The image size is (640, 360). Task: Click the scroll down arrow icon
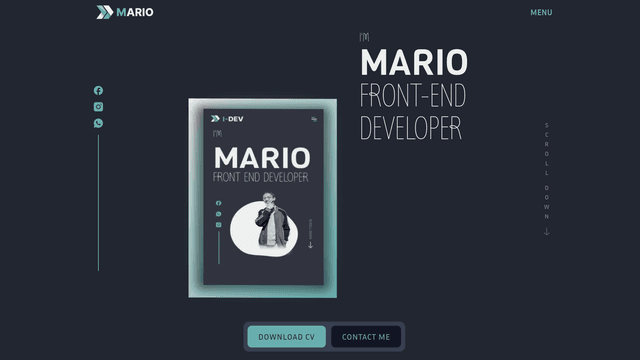tap(547, 231)
